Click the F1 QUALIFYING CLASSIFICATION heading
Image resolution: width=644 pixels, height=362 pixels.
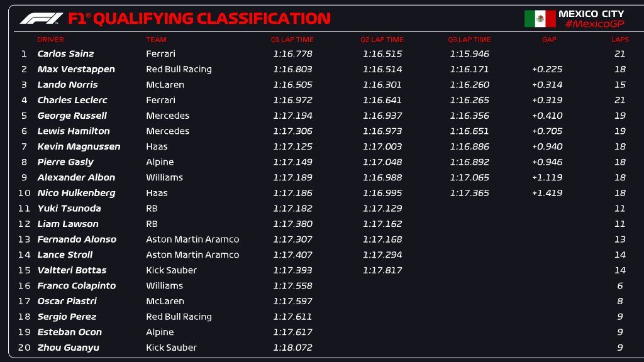point(199,18)
